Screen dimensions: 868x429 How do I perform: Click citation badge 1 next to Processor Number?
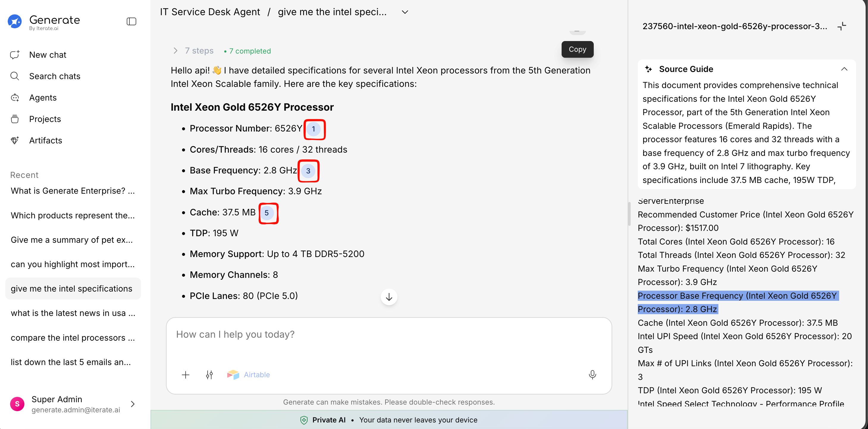[313, 129]
